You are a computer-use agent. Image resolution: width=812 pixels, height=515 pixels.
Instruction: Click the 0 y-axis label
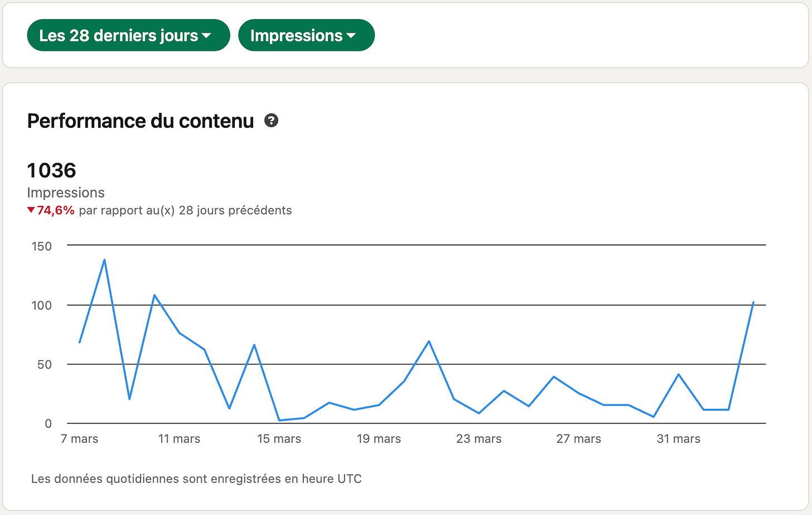49,423
